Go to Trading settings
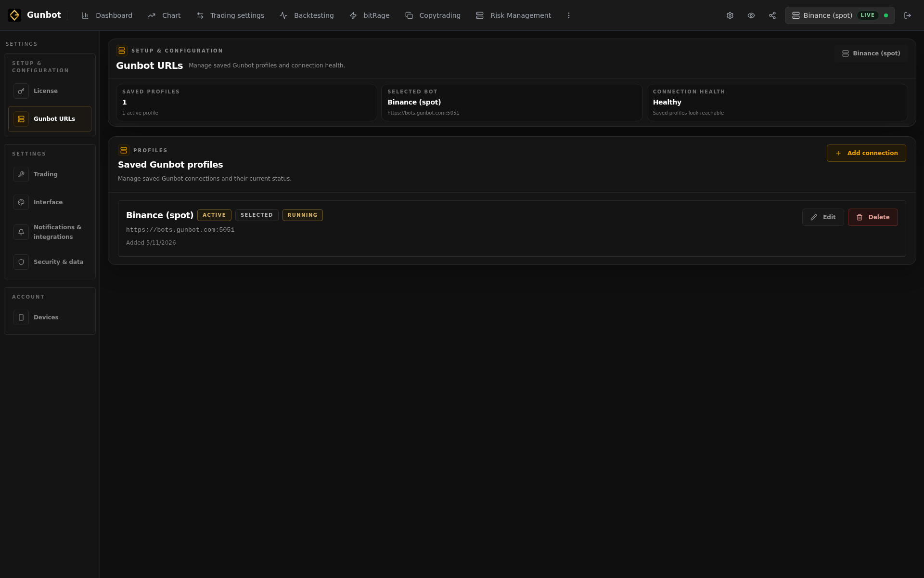The image size is (924, 578). click(x=231, y=15)
